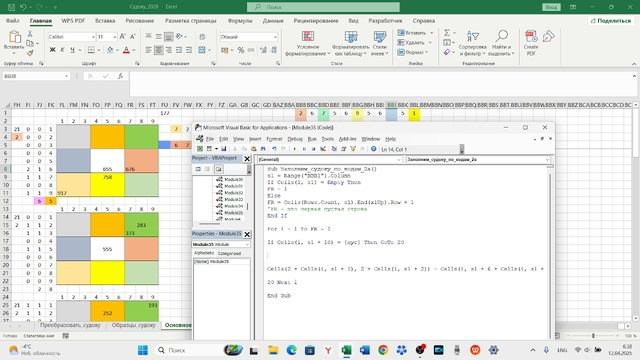Click the zoom slider in Excel status bar
The width and height of the screenshot is (640, 360).
(593, 336)
